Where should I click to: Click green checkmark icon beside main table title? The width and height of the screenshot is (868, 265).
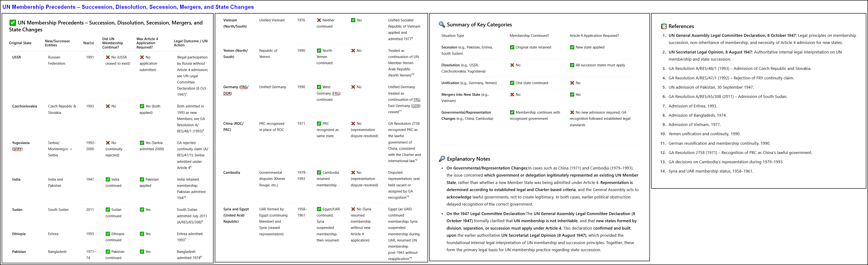[x=12, y=23]
